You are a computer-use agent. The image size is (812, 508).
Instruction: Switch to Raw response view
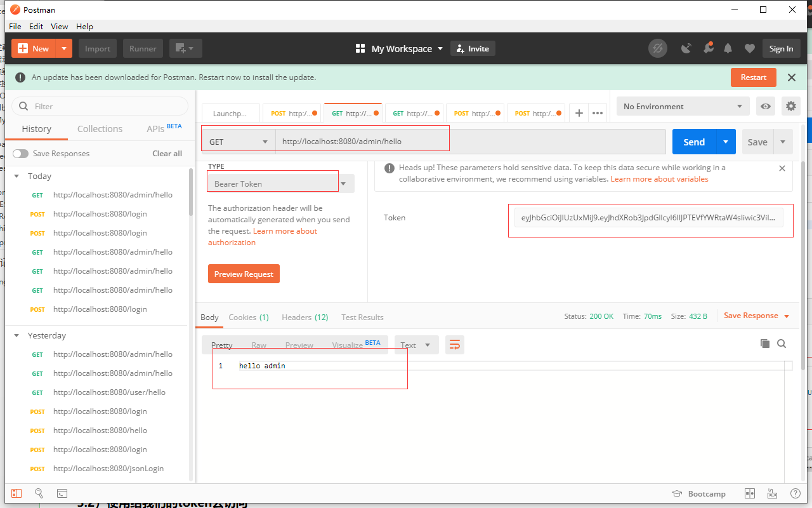pyautogui.click(x=259, y=345)
